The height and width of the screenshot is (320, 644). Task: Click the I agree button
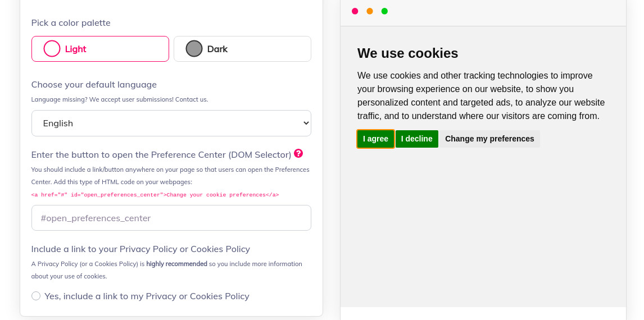[375, 139]
